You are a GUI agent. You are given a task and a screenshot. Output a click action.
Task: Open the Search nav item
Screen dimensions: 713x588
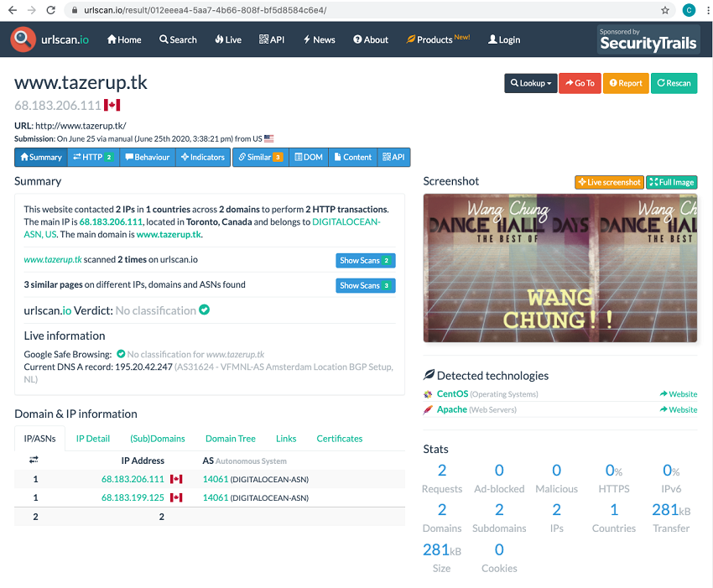178,39
